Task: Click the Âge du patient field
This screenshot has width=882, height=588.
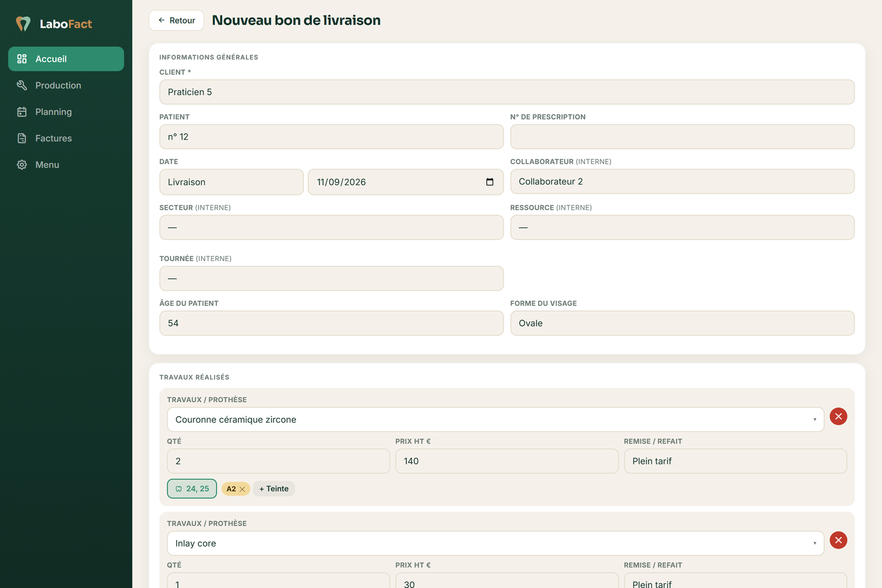Action: [x=332, y=323]
